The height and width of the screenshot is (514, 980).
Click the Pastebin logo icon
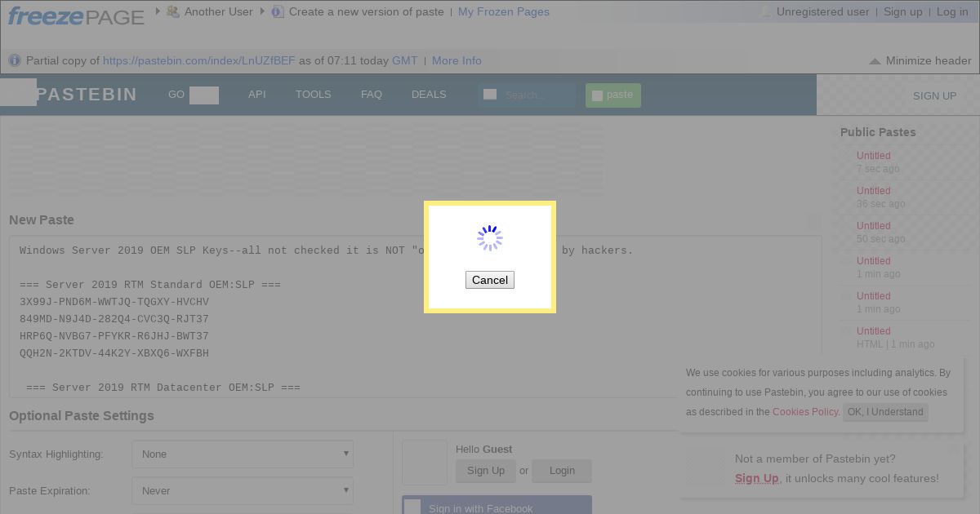(18, 92)
